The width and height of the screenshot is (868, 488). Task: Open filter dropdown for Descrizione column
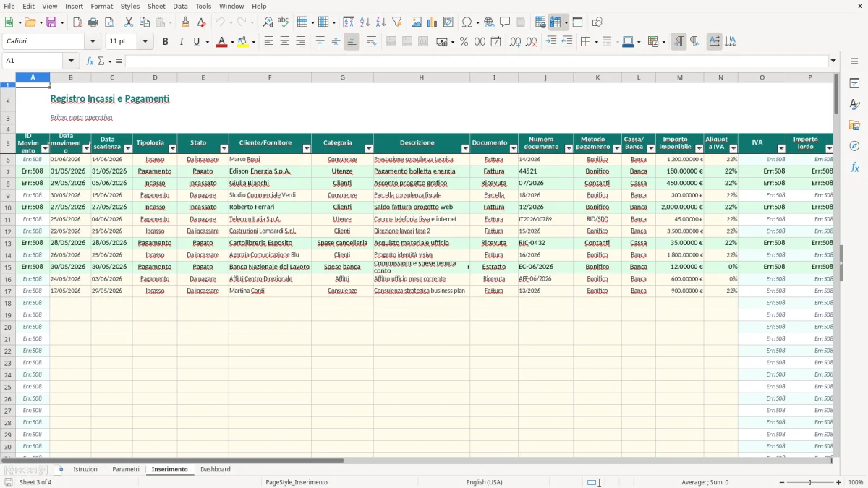pos(465,148)
